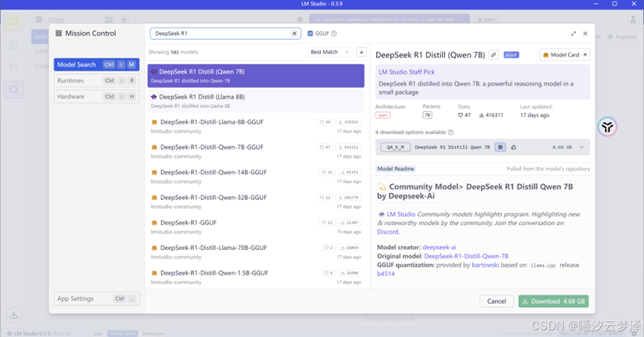Click LM Studio Staff Pick link
Screen dimensions: 644x337
click(x=407, y=72)
